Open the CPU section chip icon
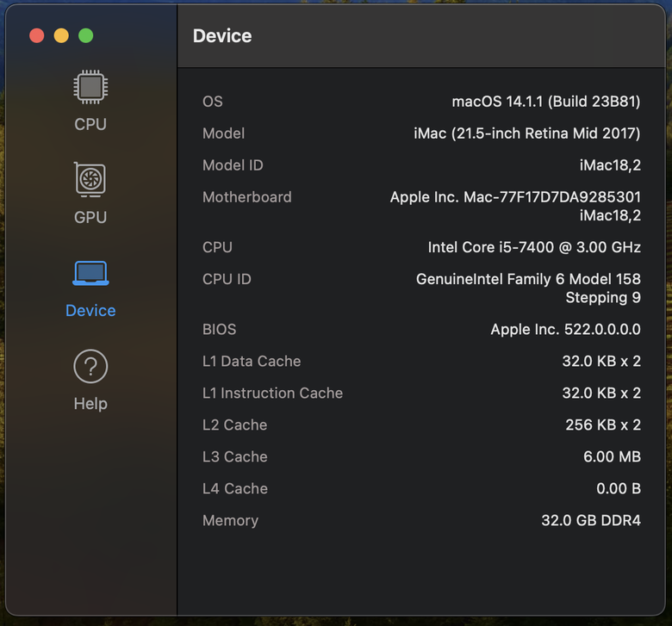The height and width of the screenshot is (626, 672). (x=90, y=87)
